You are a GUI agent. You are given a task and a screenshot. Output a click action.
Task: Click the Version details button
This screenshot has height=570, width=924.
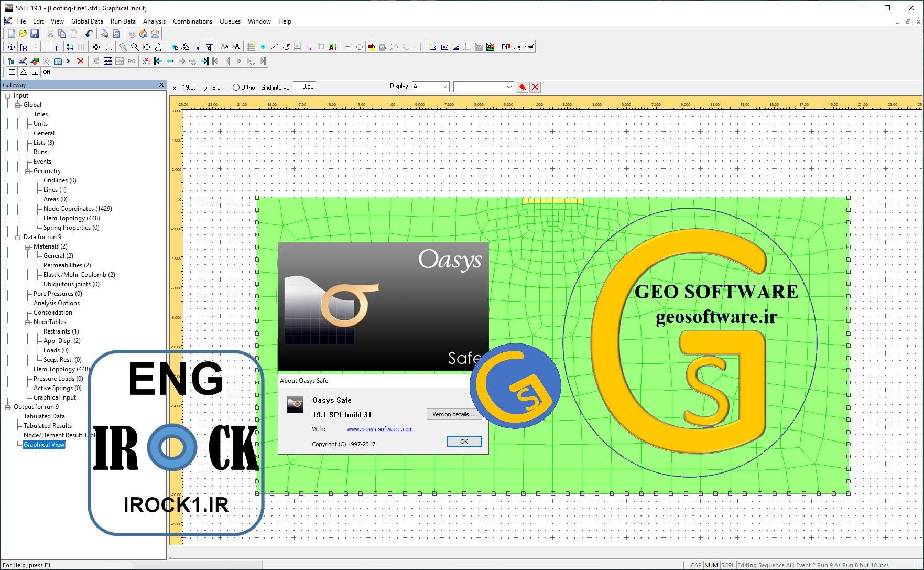(453, 414)
